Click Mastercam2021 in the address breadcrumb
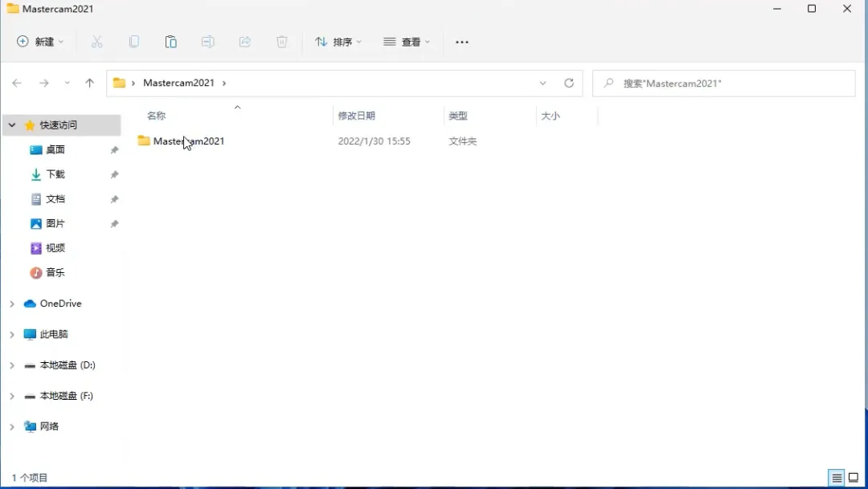 (178, 83)
